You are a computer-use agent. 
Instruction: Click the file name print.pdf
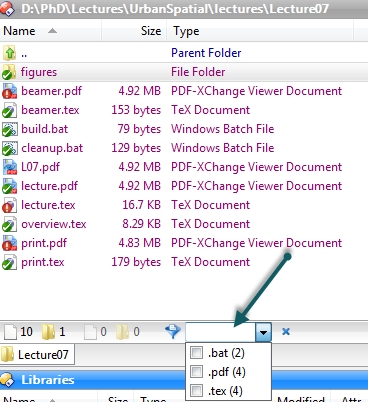(x=44, y=243)
